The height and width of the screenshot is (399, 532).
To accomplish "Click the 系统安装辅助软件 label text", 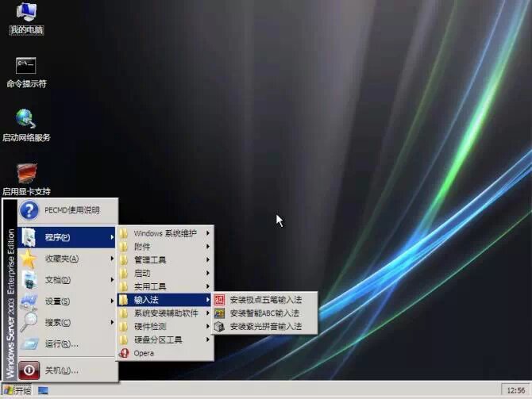I will coord(166,313).
